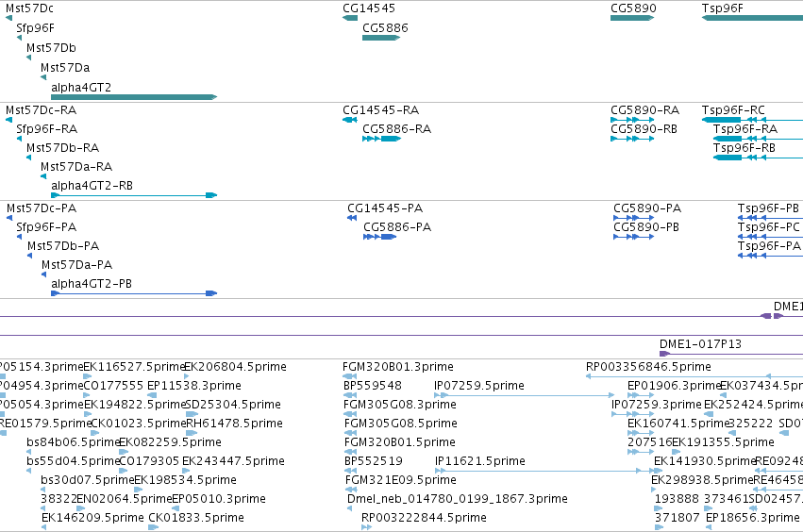Click the alpha4GT2-RB transcript intron line

tap(133, 195)
